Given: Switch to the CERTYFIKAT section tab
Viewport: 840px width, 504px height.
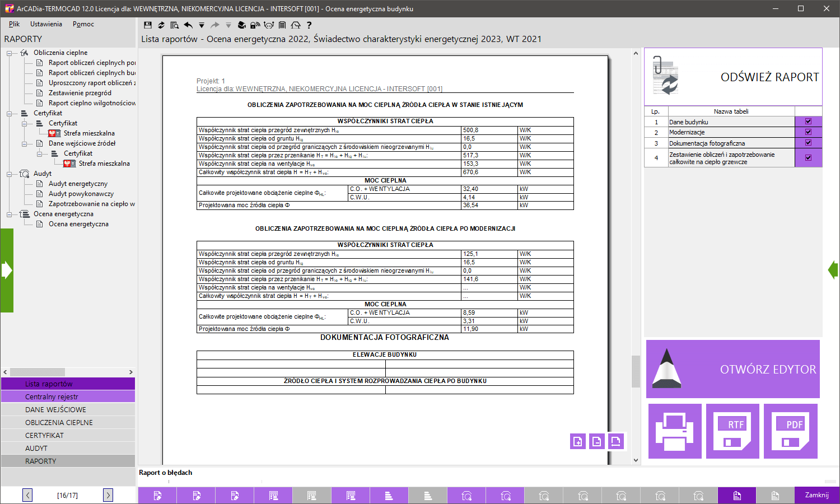Looking at the screenshot, I should coord(67,435).
